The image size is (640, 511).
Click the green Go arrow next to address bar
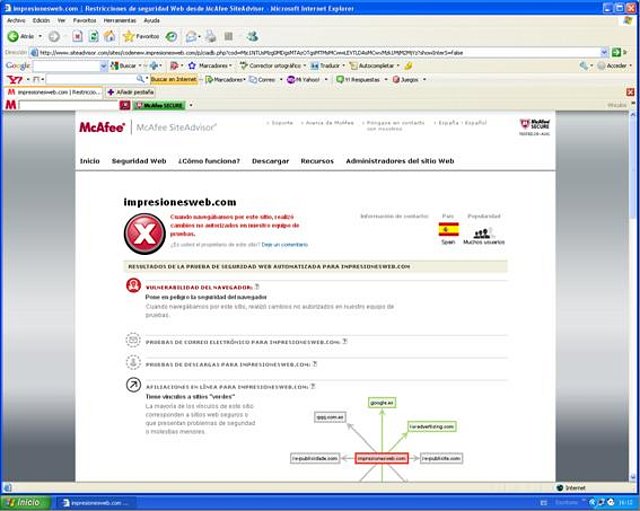point(616,52)
